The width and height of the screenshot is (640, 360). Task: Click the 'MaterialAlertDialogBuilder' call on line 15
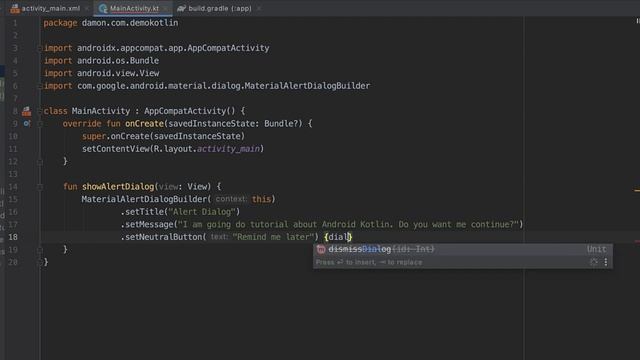[x=144, y=199]
